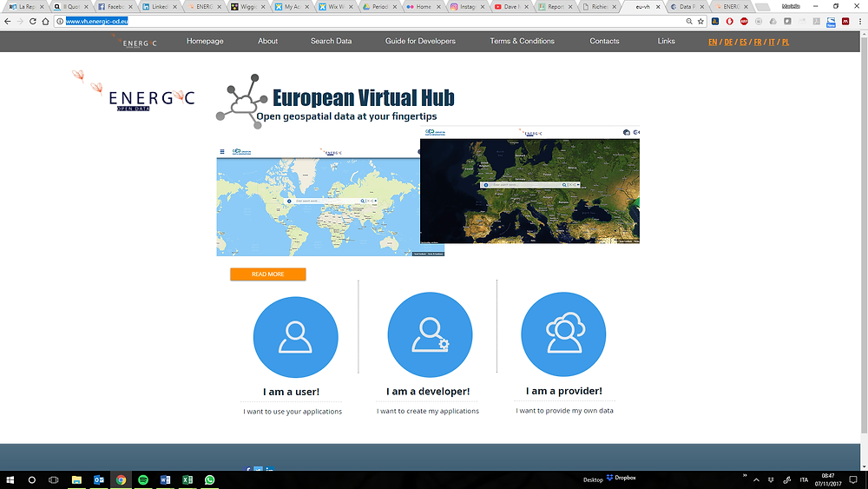This screenshot has height=489, width=868.
Task: Click the large ENERGIC Open Data logo
Action: pos(134,91)
